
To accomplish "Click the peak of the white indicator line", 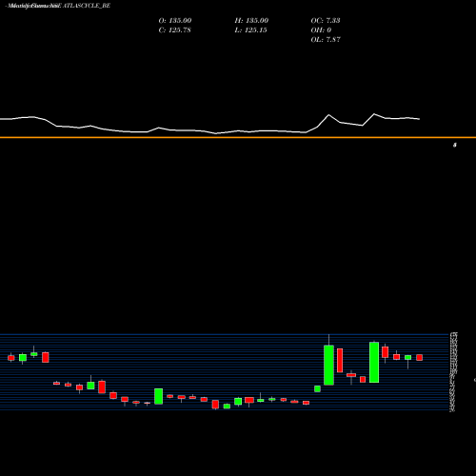I will pyautogui.click(x=374, y=114).
